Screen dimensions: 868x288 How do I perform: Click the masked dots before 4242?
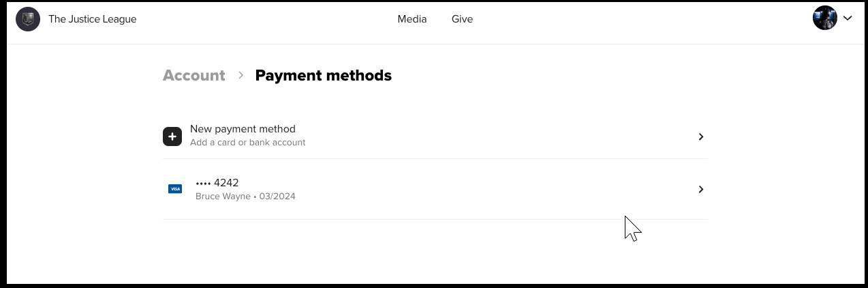tap(203, 183)
